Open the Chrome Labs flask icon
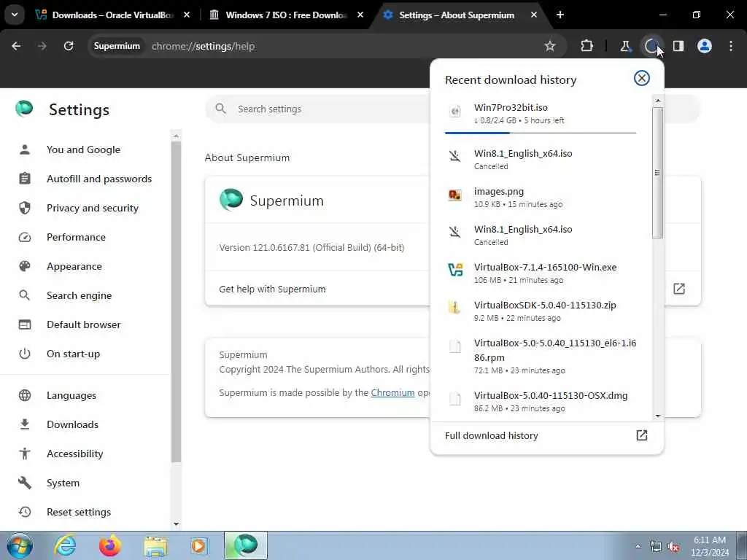Screen dimensions: 747x560 click(x=625, y=46)
